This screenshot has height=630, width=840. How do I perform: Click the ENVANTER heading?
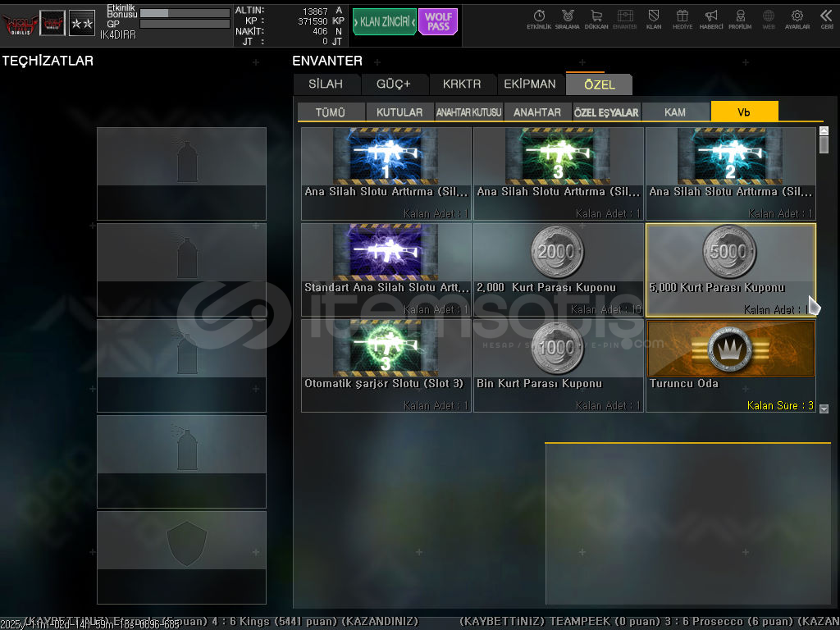[x=327, y=61]
